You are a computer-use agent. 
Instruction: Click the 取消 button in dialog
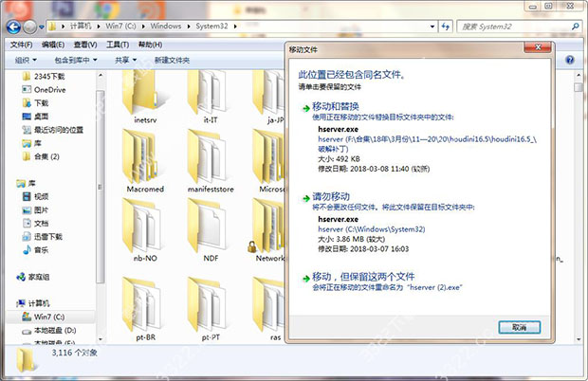(x=519, y=327)
